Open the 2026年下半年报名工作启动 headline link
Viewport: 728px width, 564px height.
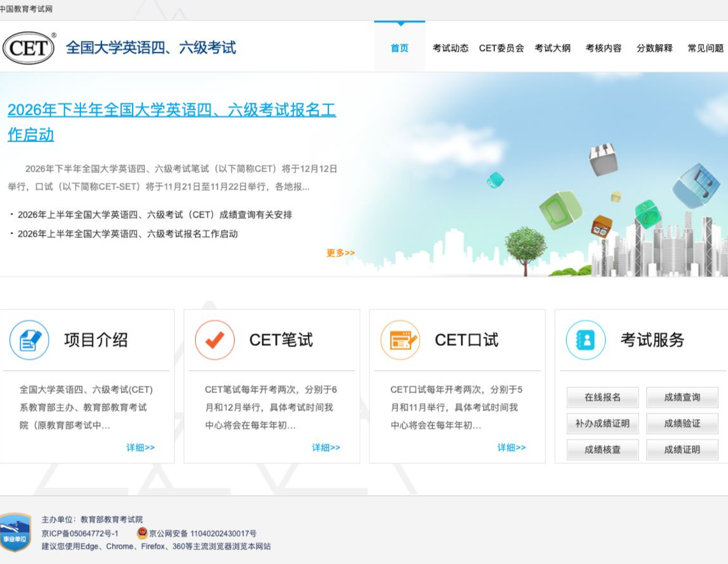(x=171, y=122)
